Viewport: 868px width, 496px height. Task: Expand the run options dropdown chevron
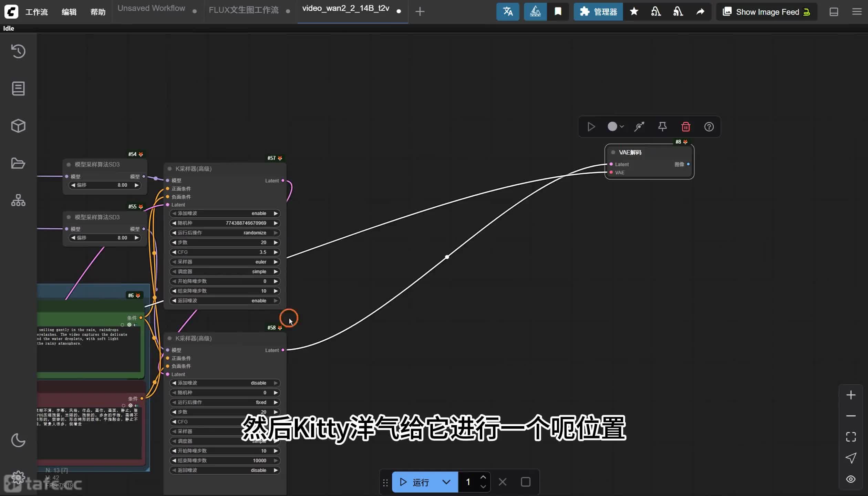click(x=446, y=482)
